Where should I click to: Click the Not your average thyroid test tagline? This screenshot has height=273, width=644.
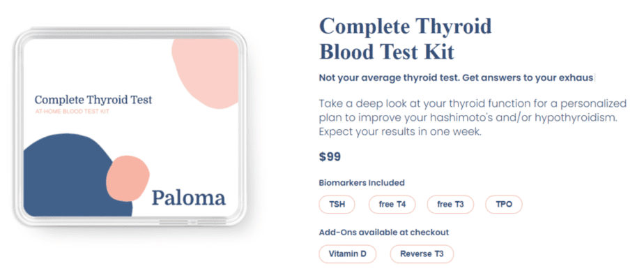(x=457, y=78)
